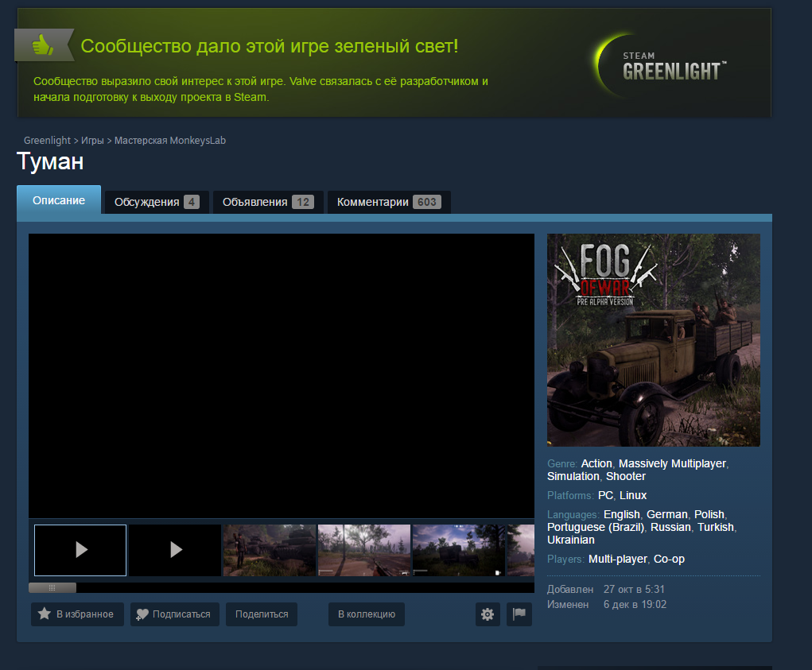Add item using В коллекцию button
Image resolution: width=812 pixels, height=670 pixels.
coord(367,614)
